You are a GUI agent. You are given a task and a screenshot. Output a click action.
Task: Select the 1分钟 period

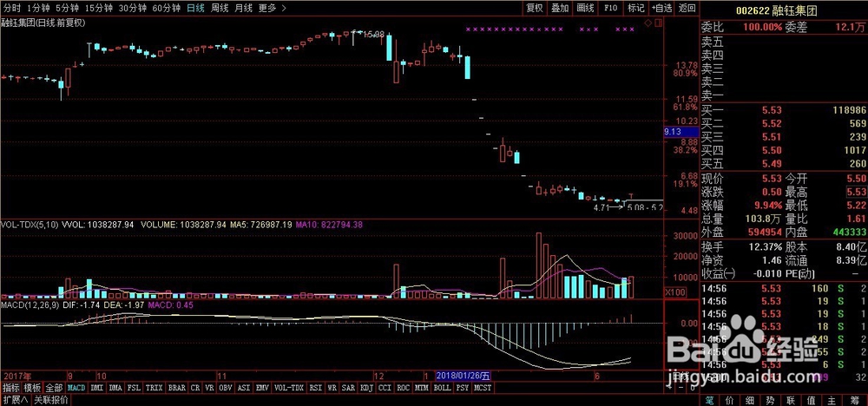click(38, 9)
